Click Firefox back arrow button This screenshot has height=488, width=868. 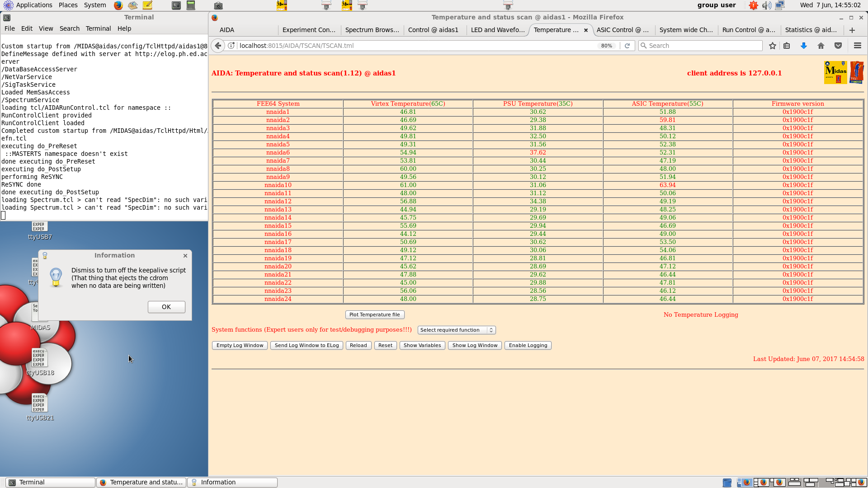(218, 46)
